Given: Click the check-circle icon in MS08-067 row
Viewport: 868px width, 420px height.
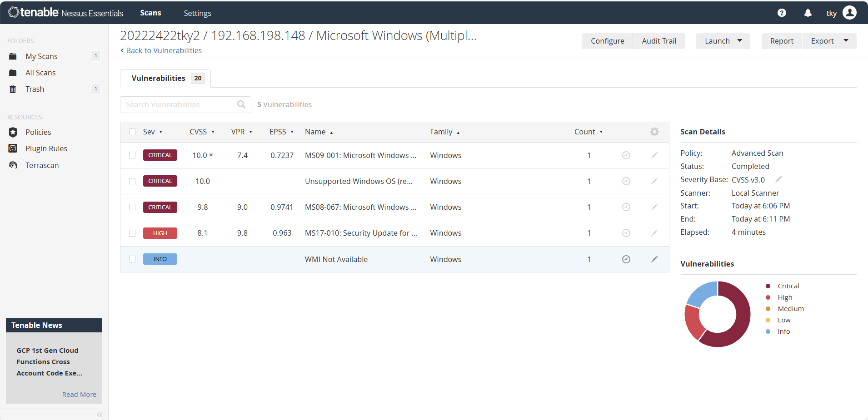Looking at the screenshot, I should point(626,207).
